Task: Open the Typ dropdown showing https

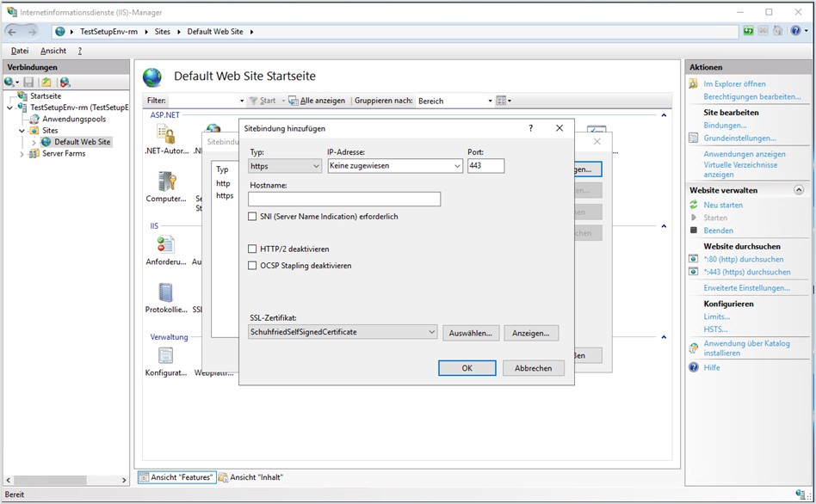Action: click(x=285, y=166)
